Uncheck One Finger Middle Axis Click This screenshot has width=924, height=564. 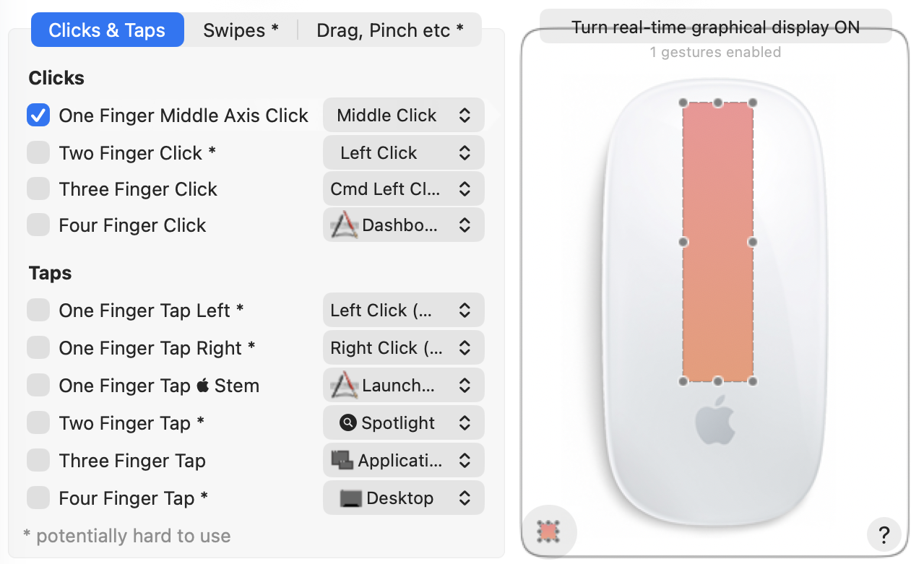pos(38,114)
